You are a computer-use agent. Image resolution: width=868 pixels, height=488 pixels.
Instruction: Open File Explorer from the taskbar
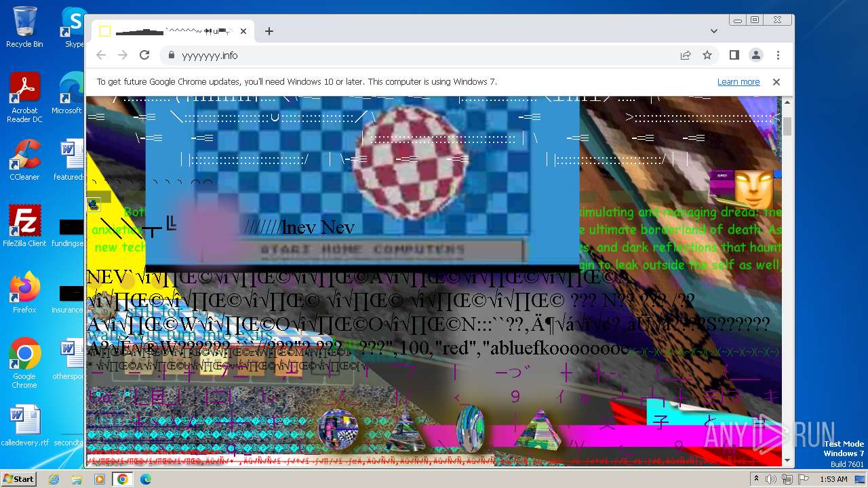click(77, 479)
